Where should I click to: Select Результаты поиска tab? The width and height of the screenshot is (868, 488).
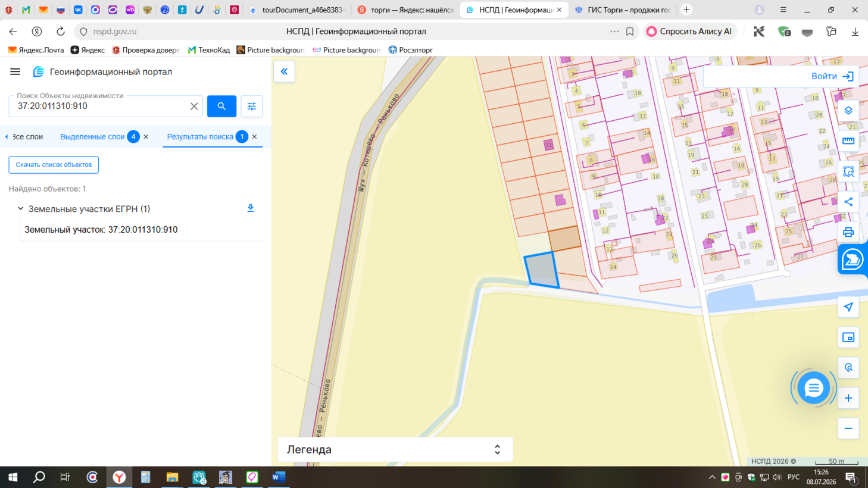200,137
